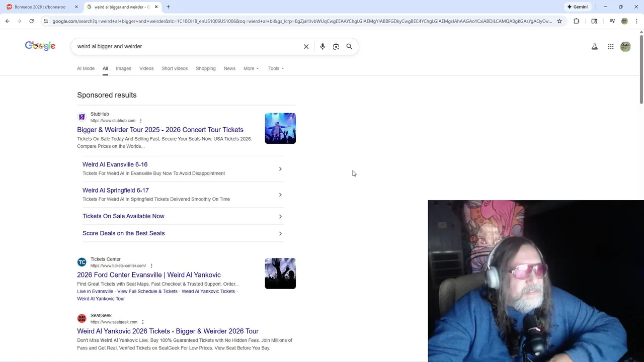
Task: Bookmark this page with the star icon
Action: point(559,21)
